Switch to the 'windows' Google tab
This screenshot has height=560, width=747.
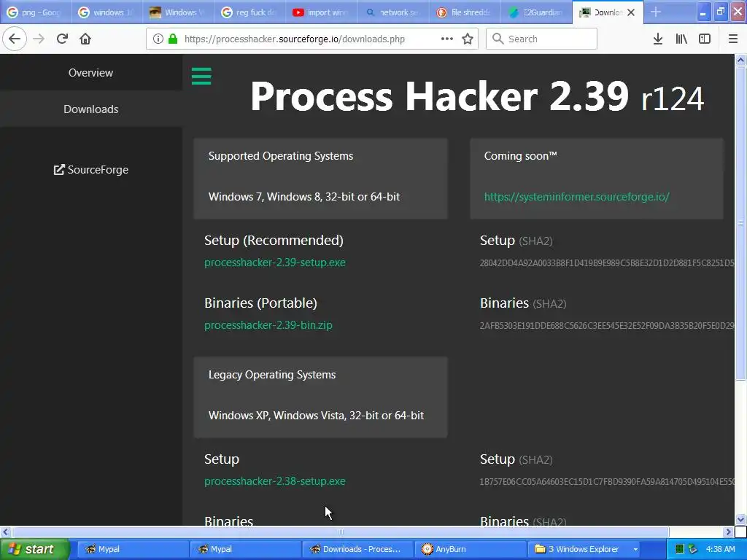pyautogui.click(x=107, y=12)
